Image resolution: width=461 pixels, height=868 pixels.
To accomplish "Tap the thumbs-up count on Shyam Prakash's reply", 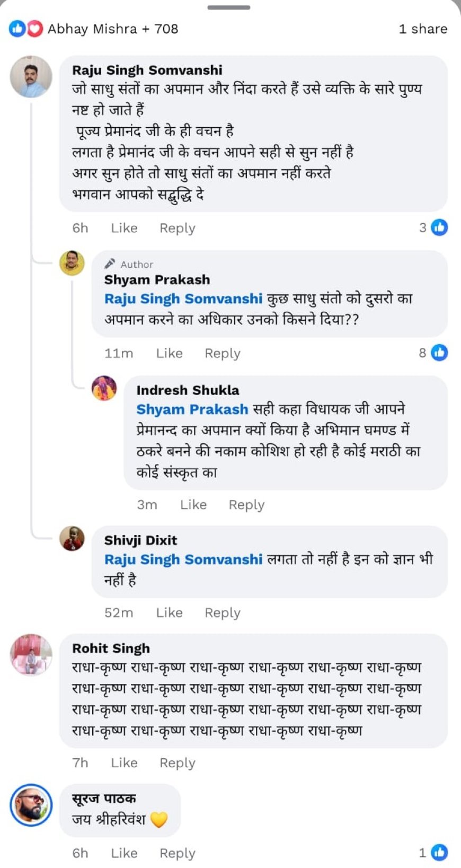I will (x=439, y=353).
